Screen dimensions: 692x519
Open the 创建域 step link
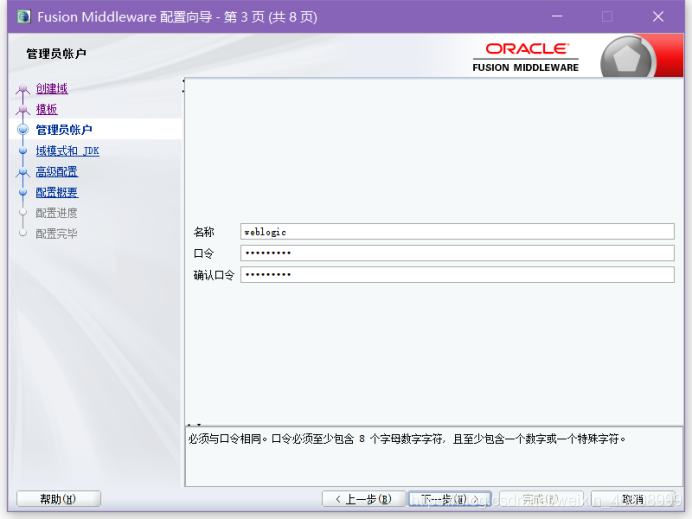click(52, 88)
